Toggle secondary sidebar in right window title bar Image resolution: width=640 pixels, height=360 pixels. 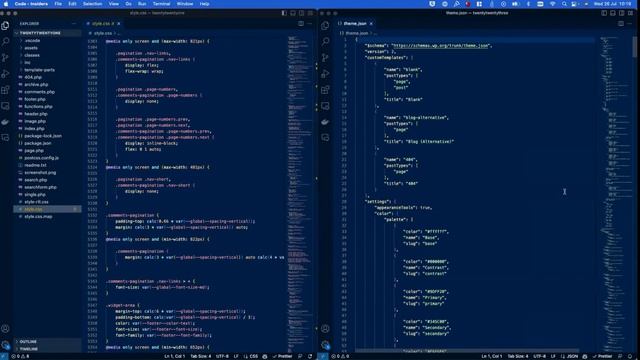pyautogui.click(x=622, y=13)
